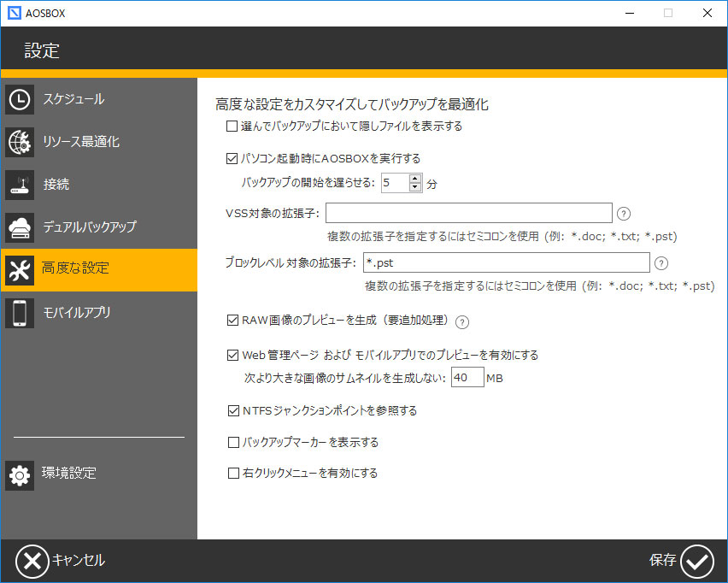Screen dimensions: 728x583
Task: Select the デュアルバックアップ tab
Action: click(x=99, y=227)
